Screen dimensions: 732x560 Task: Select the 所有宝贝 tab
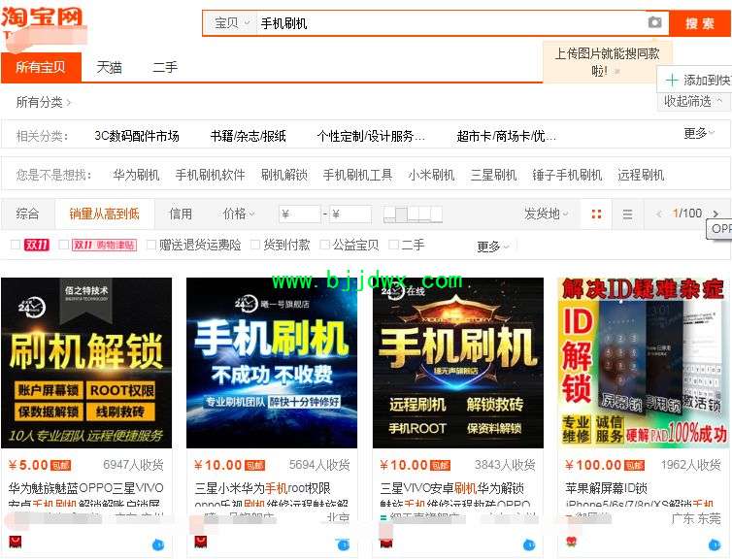tap(41, 67)
